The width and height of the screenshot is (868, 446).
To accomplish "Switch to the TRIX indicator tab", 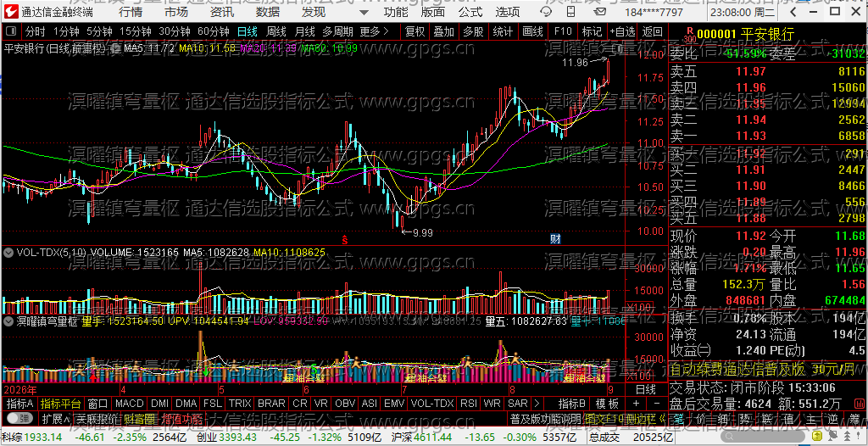I will point(240,404).
